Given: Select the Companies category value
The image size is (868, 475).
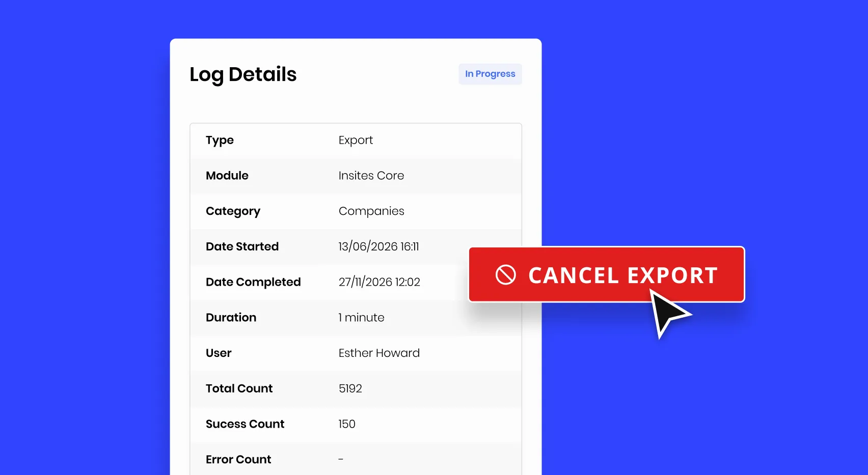Looking at the screenshot, I should tap(371, 212).
